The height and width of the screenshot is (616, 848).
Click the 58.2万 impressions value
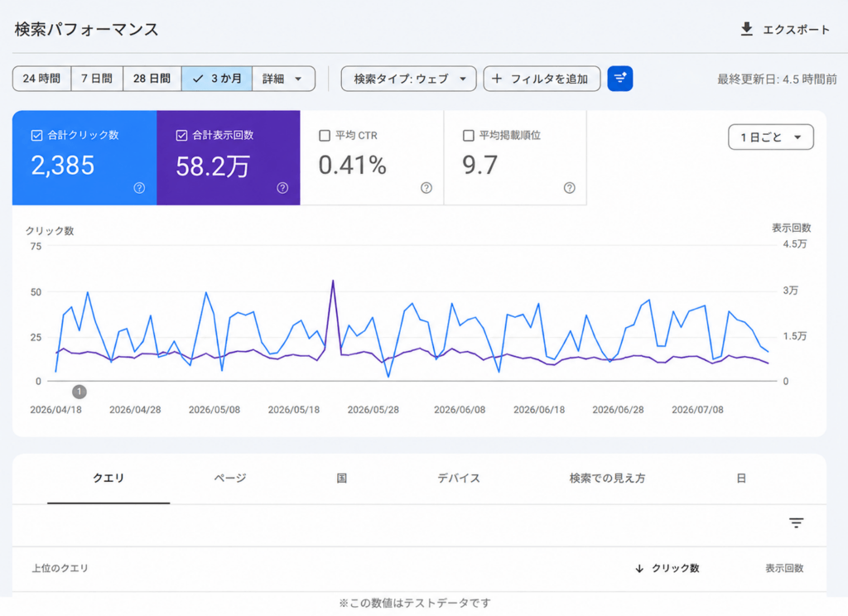(213, 166)
